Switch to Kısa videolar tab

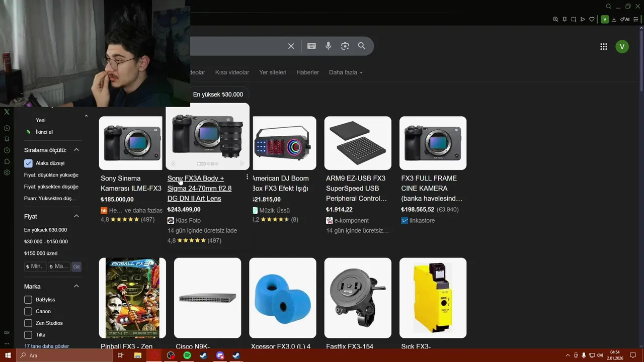232,72
